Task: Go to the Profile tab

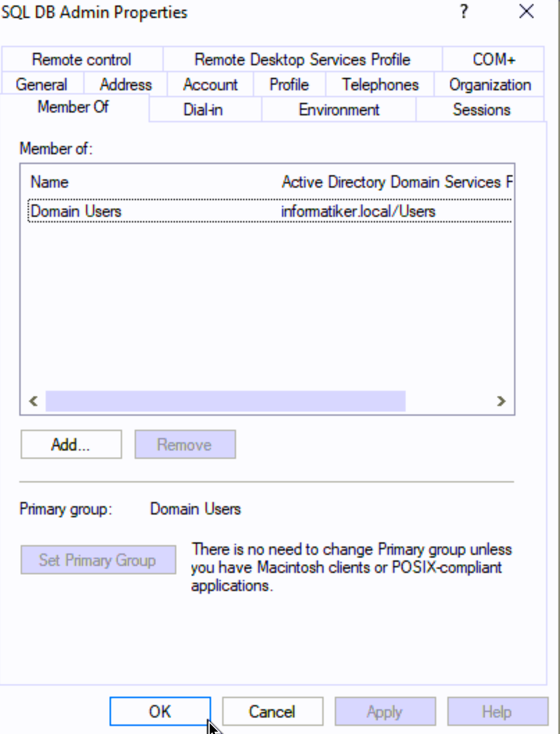Action: 289,84
